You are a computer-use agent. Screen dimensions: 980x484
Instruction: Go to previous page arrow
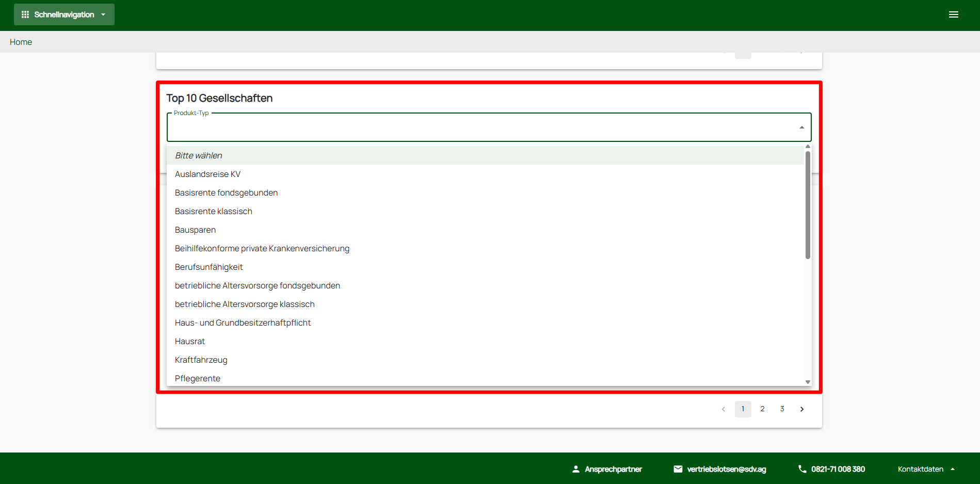(724, 409)
